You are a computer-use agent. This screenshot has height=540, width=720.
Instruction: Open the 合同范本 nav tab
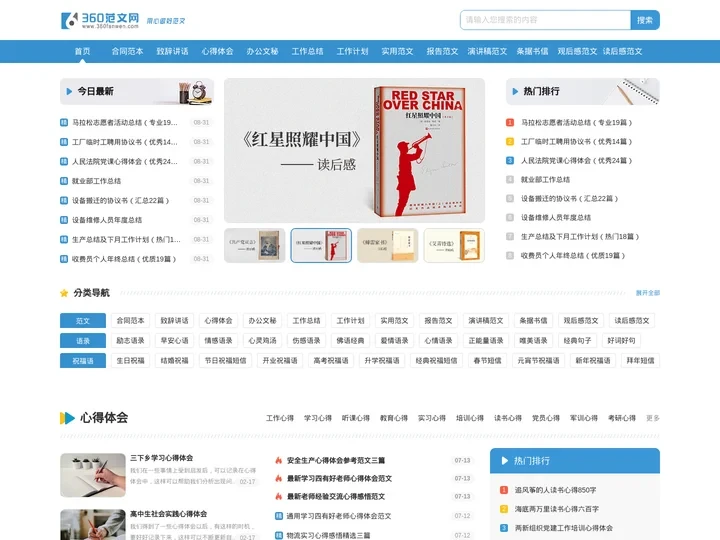pyautogui.click(x=127, y=51)
